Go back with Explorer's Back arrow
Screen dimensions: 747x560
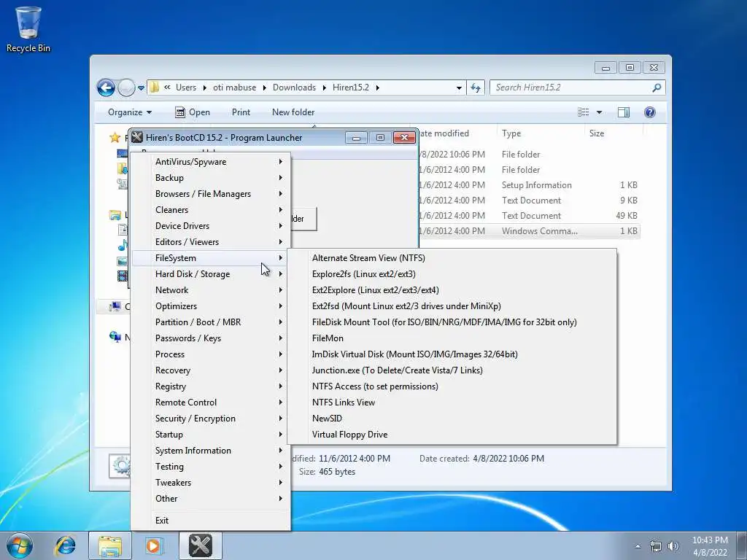[x=106, y=87]
